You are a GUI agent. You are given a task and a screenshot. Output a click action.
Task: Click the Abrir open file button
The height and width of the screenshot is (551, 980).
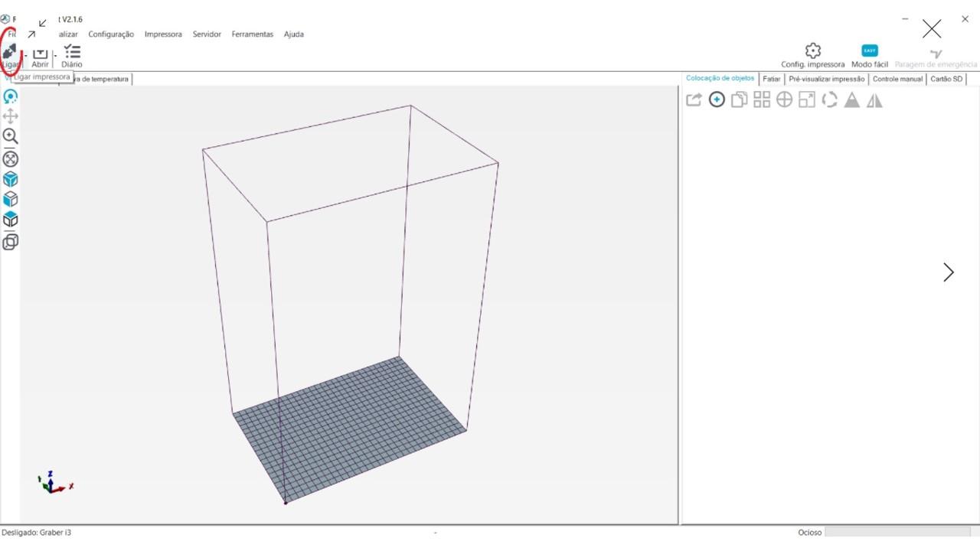tap(40, 56)
